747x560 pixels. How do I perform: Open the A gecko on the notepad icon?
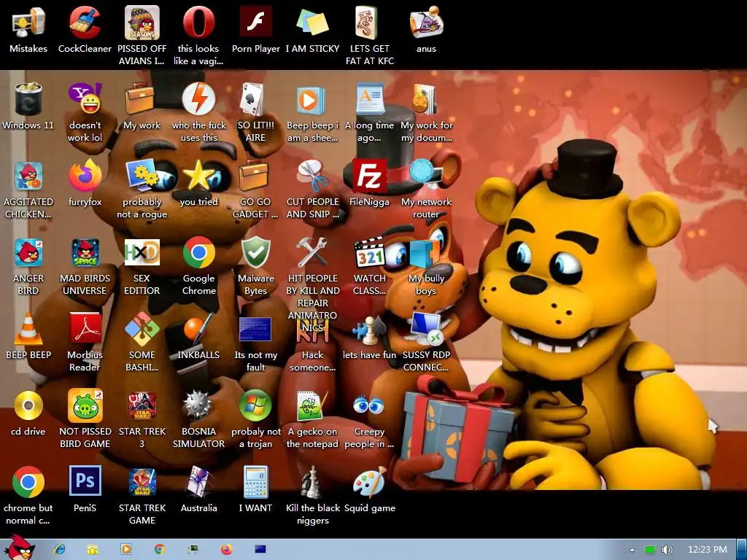coord(312,405)
